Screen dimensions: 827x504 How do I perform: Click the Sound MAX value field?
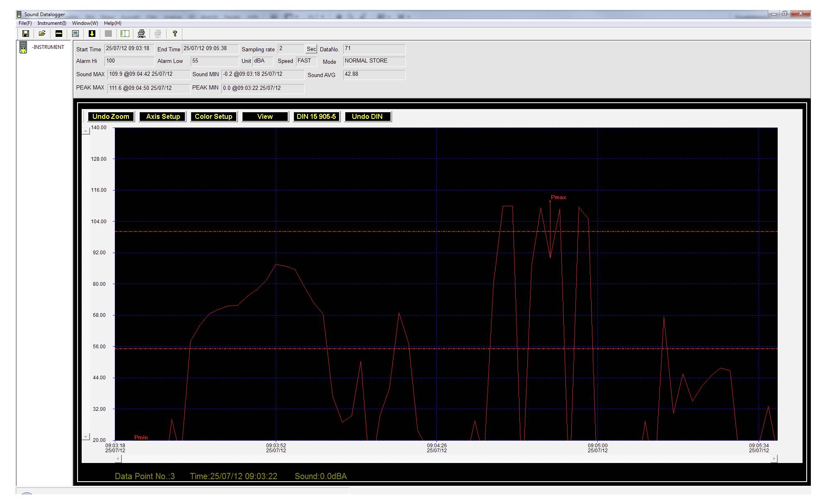point(148,75)
